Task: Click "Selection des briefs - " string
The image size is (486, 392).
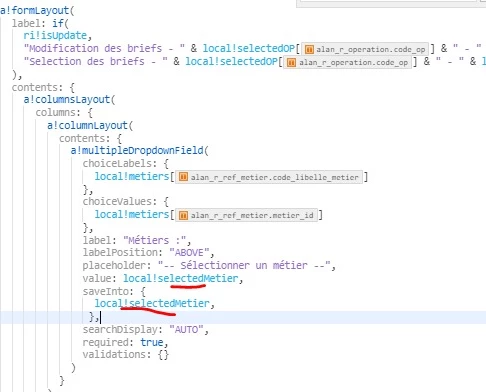Action: (95, 62)
